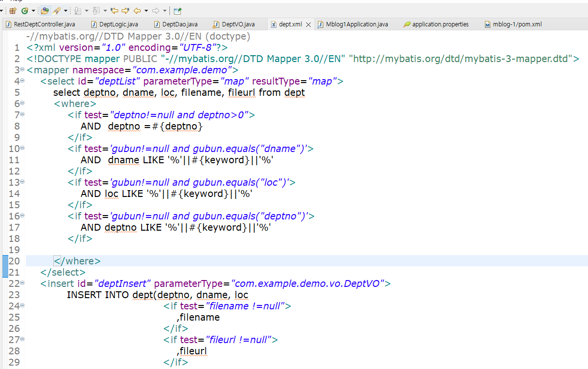Click ',filename' on line 25
The height and width of the screenshot is (369, 588).
[198, 317]
